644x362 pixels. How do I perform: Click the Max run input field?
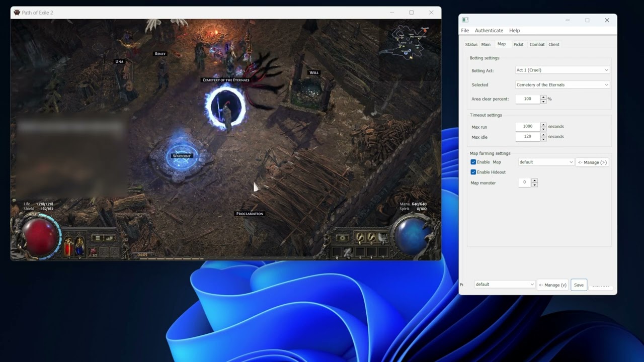click(528, 127)
